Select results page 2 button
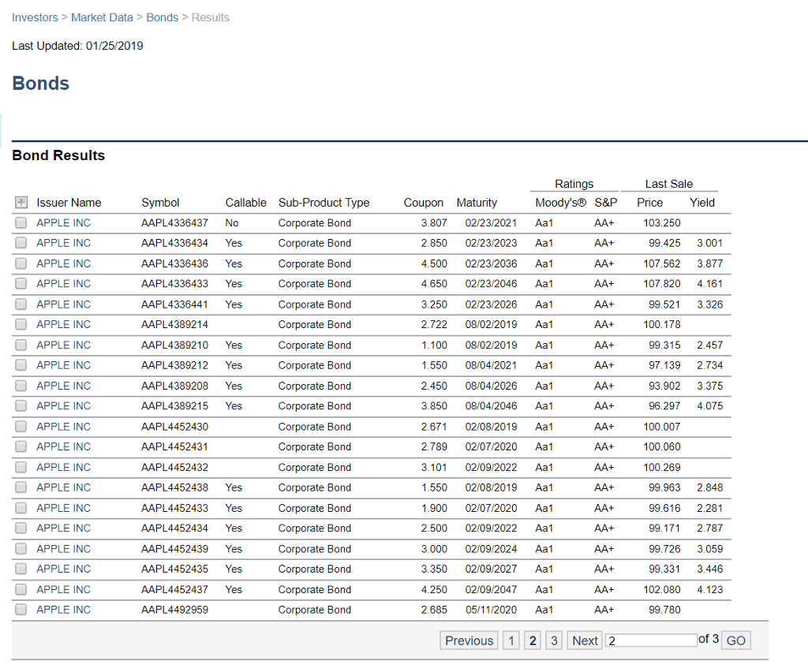Viewport: 808px width, 672px height. coord(533,640)
